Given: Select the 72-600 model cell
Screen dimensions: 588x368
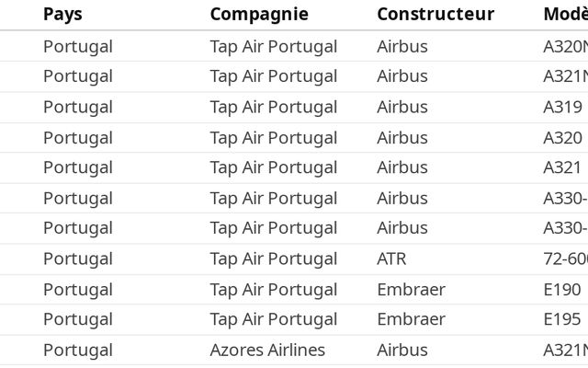Looking at the screenshot, I should point(565,259).
